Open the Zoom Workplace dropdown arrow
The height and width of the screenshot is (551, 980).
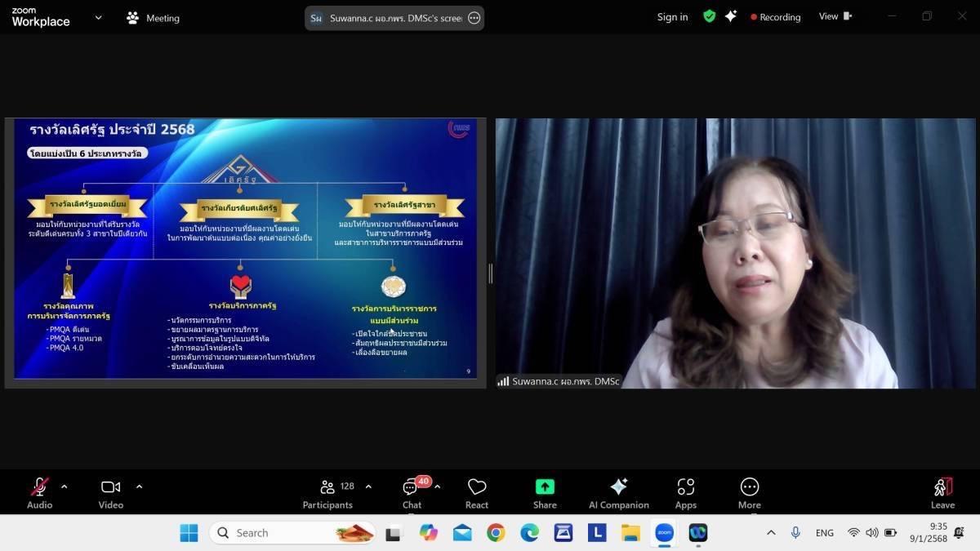tap(98, 17)
